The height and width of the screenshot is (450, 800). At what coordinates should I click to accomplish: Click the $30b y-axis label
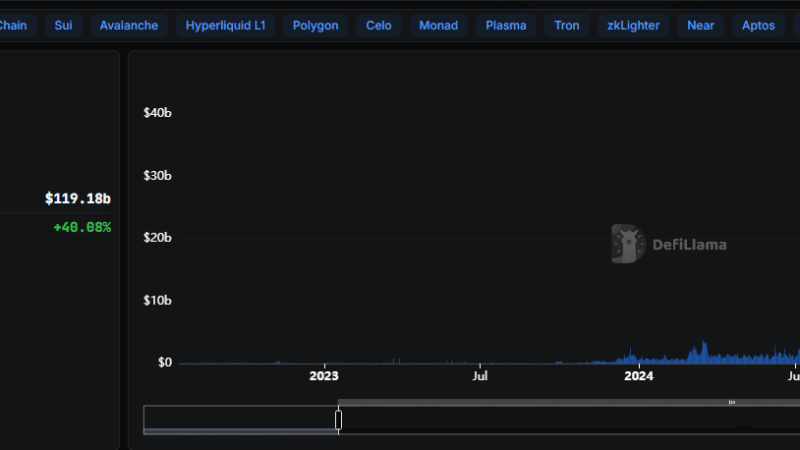tap(157, 176)
